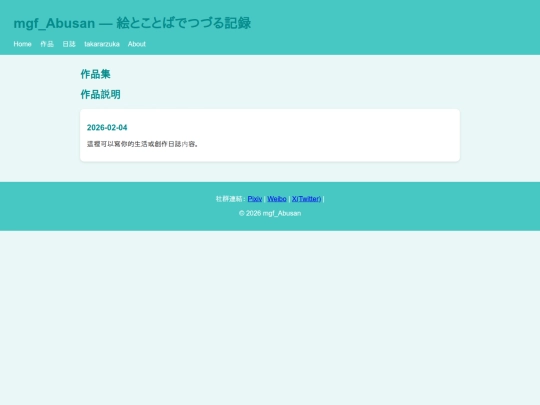The width and height of the screenshot is (540, 405).
Task: Click the 作品説明 heading
Action: (x=101, y=94)
